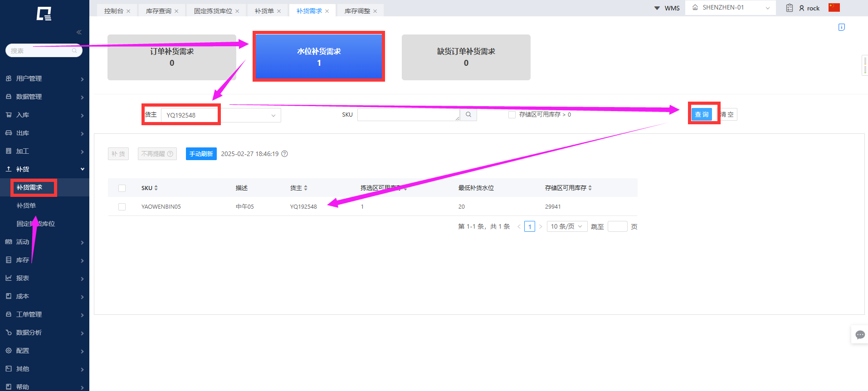Select the 水位补货需求 card
Screen dimensions: 868x391
(319, 57)
